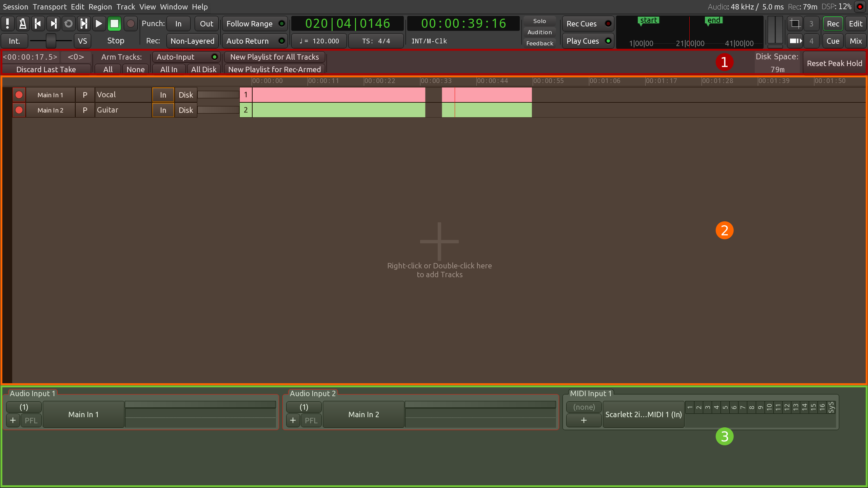Image resolution: width=868 pixels, height=488 pixels.
Task: Open the Non-Layered record mode dropdown
Action: pyautogui.click(x=192, y=41)
